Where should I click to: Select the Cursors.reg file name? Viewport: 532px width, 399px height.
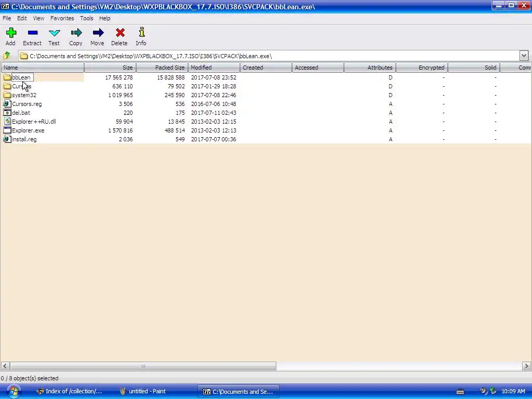[27, 104]
